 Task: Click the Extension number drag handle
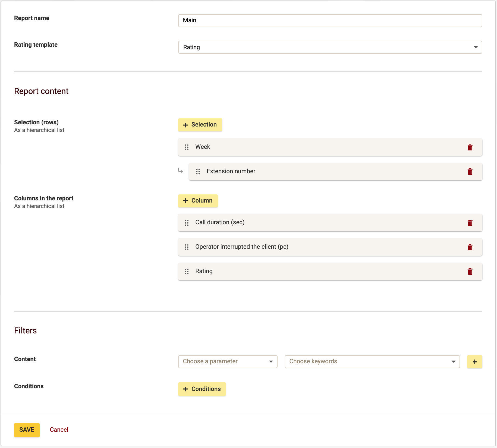198,171
